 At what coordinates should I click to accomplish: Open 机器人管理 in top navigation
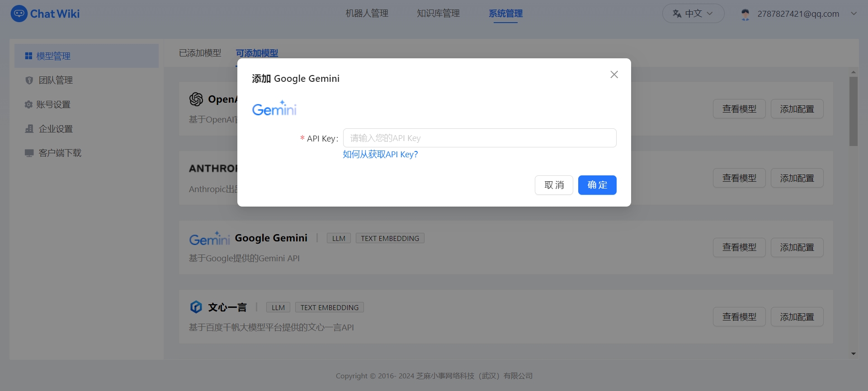(x=367, y=14)
